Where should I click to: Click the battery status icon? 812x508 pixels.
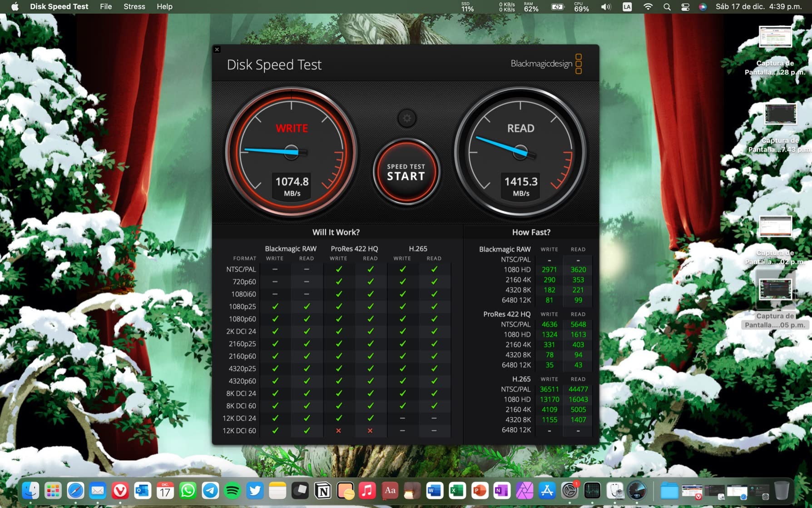click(557, 6)
